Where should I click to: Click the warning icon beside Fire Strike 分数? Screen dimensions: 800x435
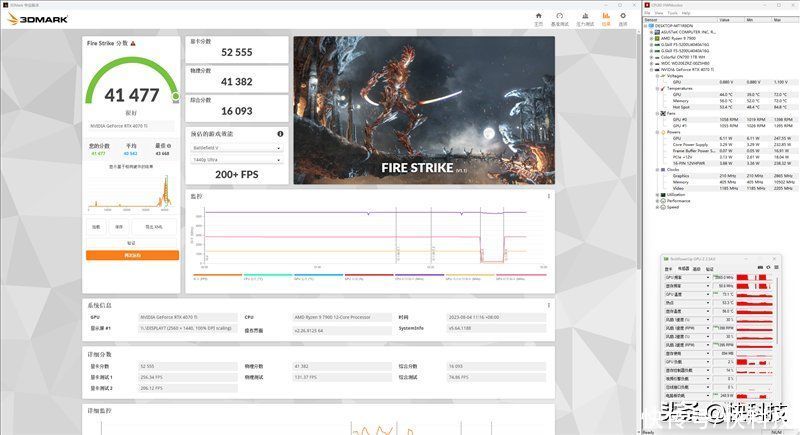coord(133,43)
